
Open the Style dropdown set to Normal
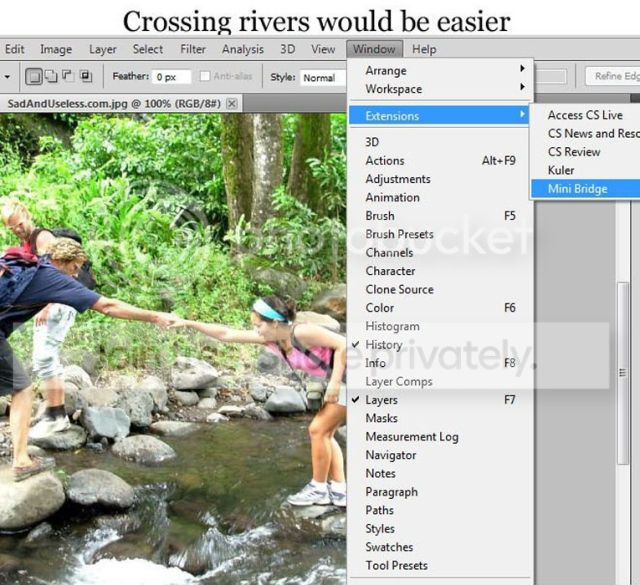[x=322, y=78]
